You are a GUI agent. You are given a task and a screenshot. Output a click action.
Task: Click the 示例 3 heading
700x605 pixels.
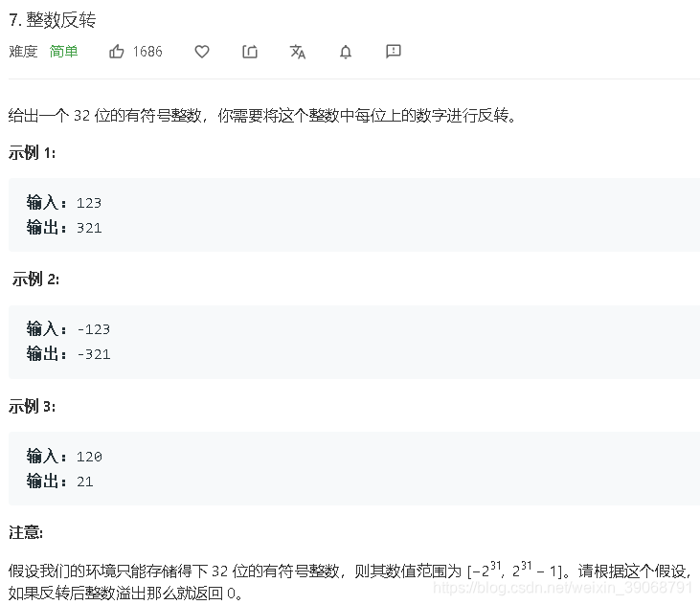coord(33,407)
